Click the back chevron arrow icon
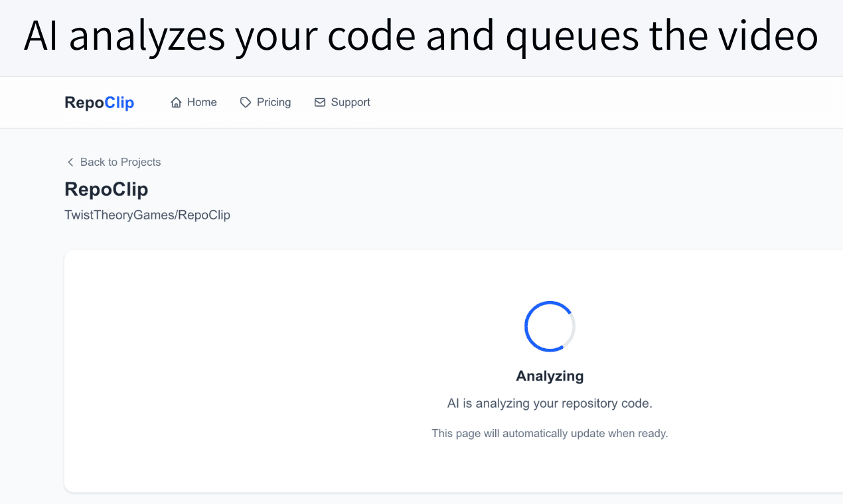 tap(70, 162)
